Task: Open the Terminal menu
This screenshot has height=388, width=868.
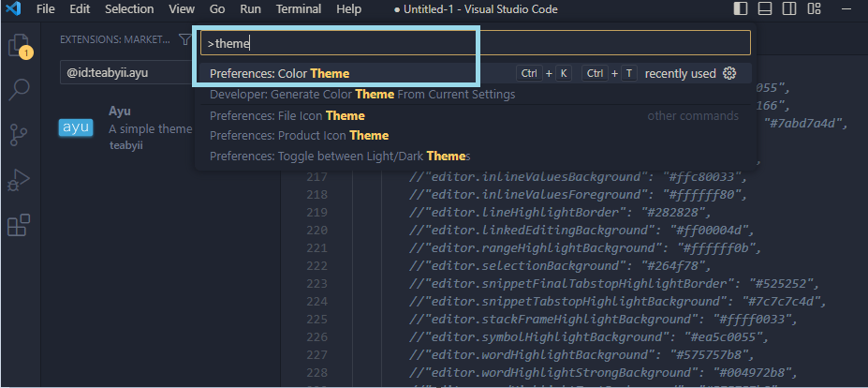Action: click(x=299, y=8)
